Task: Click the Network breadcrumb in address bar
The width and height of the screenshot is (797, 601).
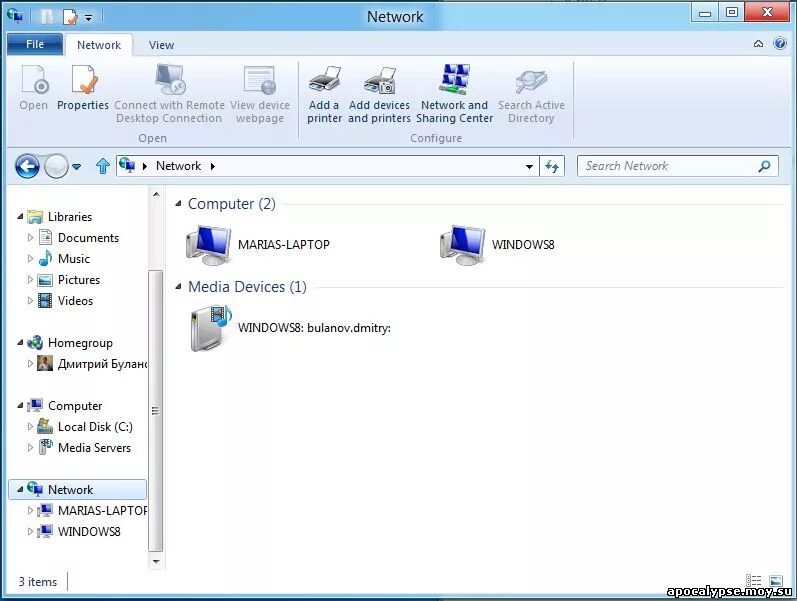Action: point(178,166)
